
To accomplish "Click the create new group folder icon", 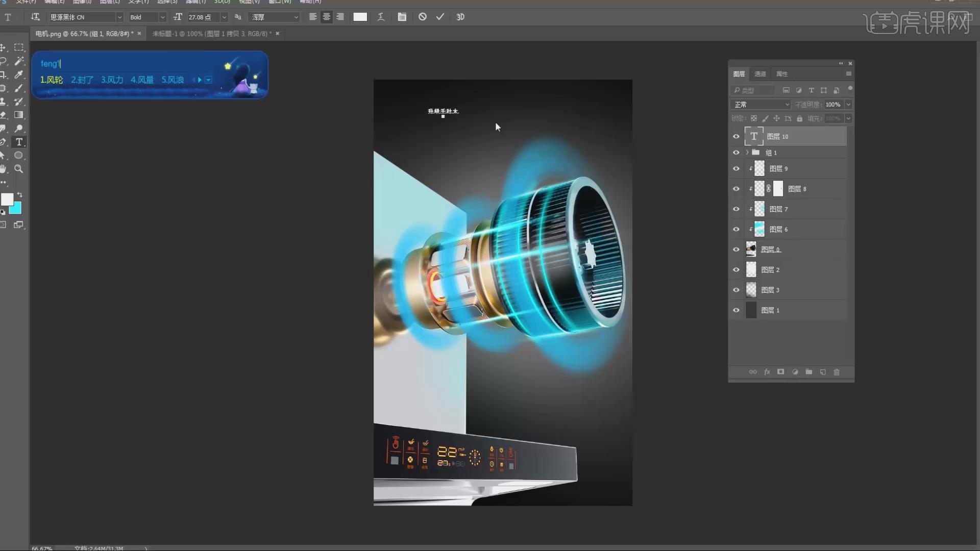I will tap(809, 372).
